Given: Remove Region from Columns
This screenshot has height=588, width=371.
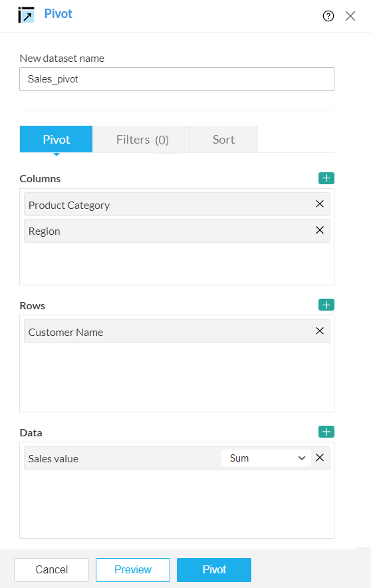Looking at the screenshot, I should (320, 230).
